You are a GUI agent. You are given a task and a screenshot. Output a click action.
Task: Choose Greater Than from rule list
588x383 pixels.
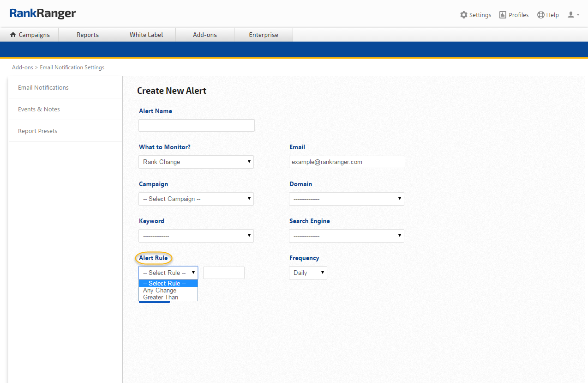point(161,297)
